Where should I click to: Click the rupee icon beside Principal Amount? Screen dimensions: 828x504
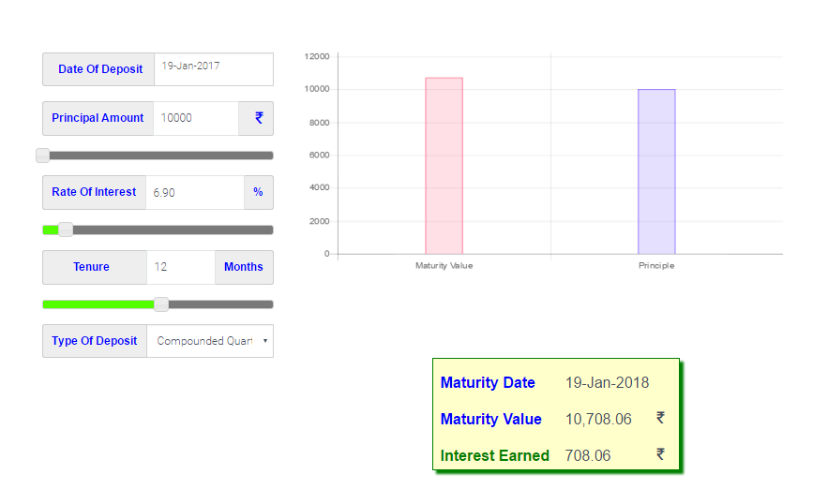click(x=258, y=118)
